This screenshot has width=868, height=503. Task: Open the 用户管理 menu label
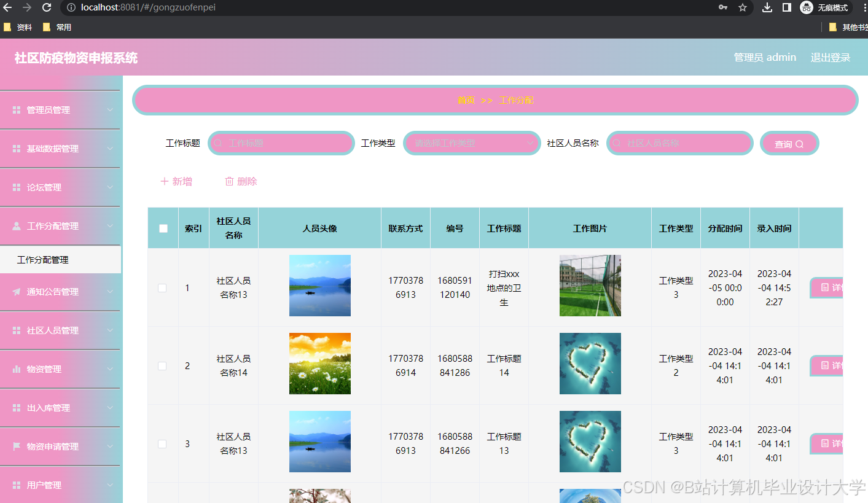coord(44,485)
